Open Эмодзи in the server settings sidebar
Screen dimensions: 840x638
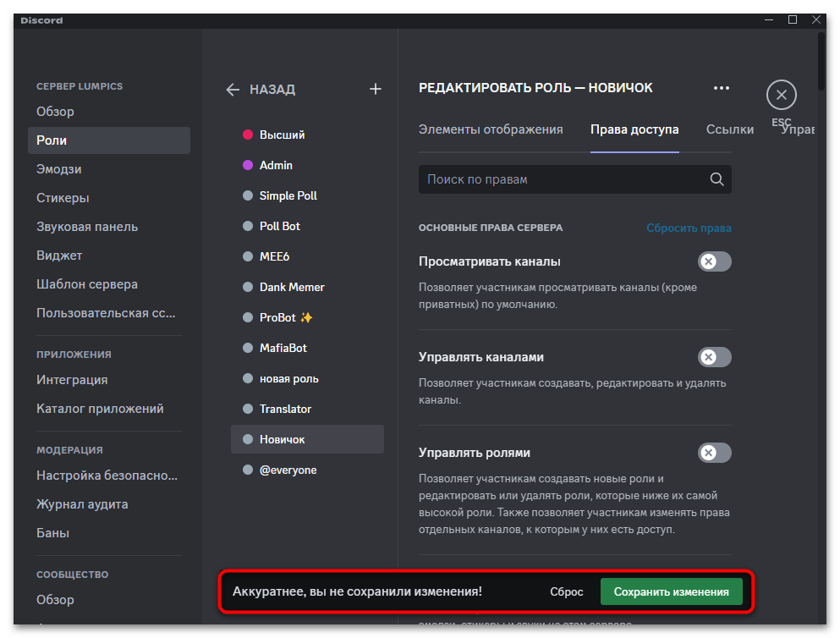click(x=59, y=169)
